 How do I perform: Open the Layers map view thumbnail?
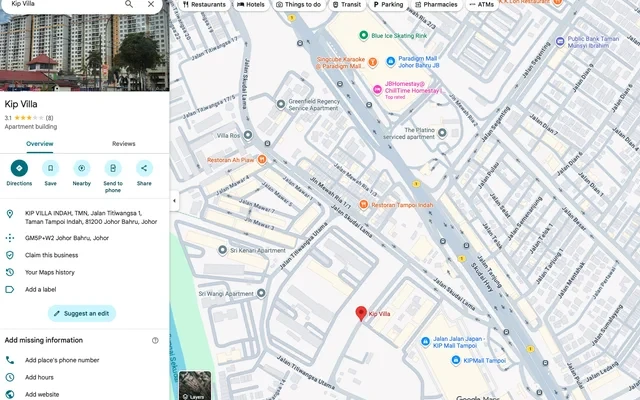195,385
